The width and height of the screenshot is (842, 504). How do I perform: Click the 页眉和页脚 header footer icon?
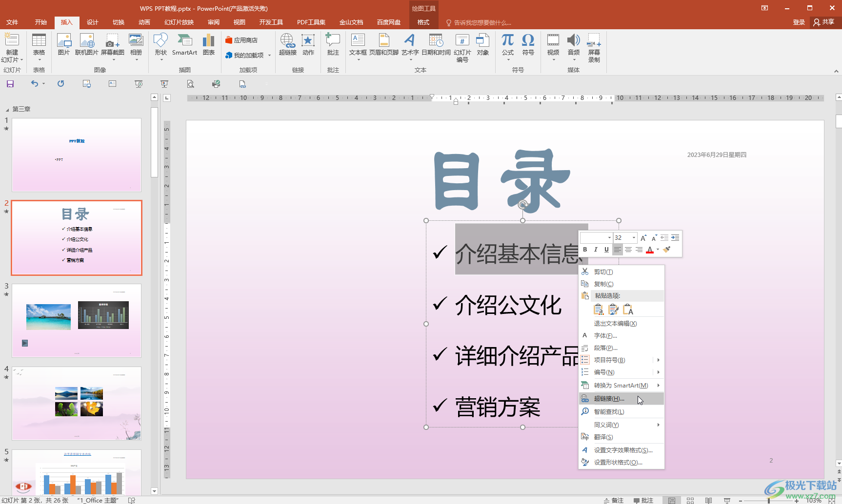click(384, 45)
